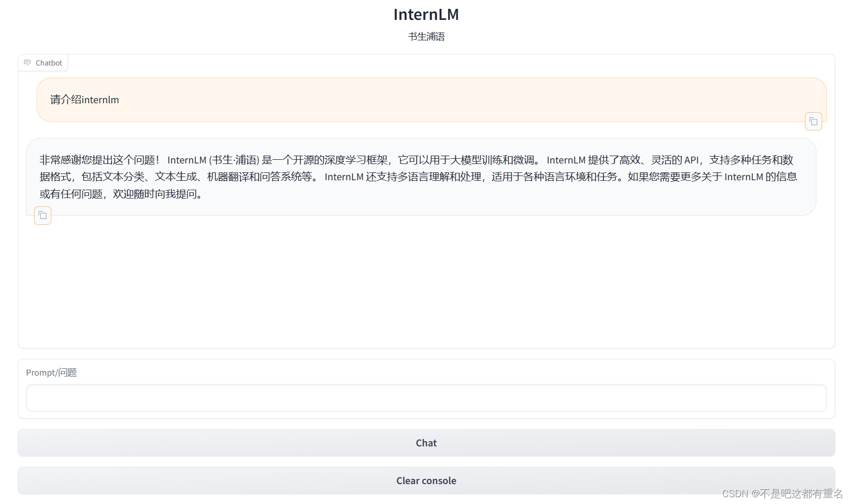Focus the Prompt/问题 text input

(426, 398)
